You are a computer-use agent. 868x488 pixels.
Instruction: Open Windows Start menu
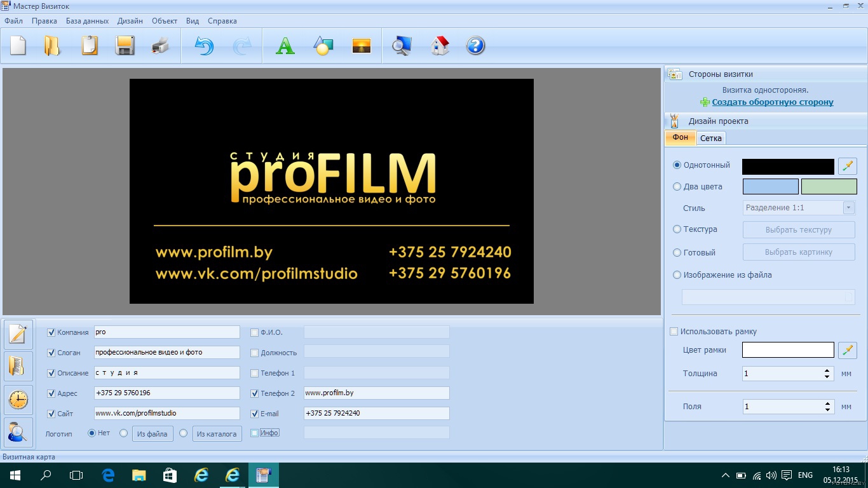pos(15,475)
